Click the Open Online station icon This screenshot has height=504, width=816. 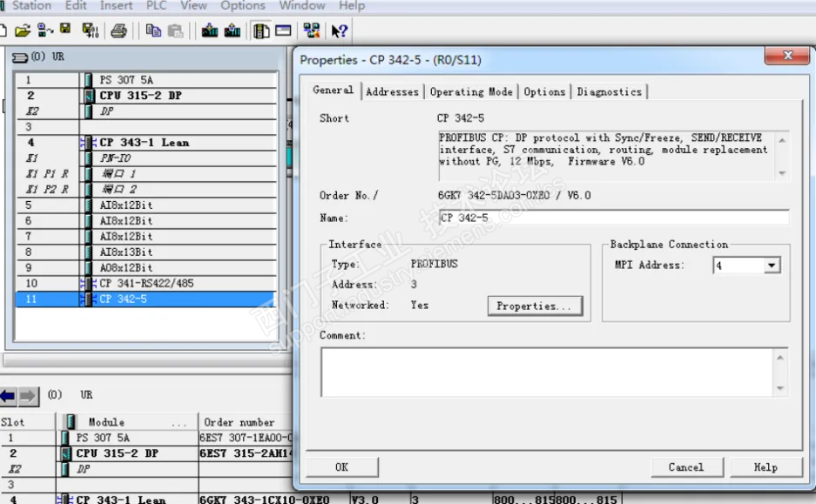(44, 30)
